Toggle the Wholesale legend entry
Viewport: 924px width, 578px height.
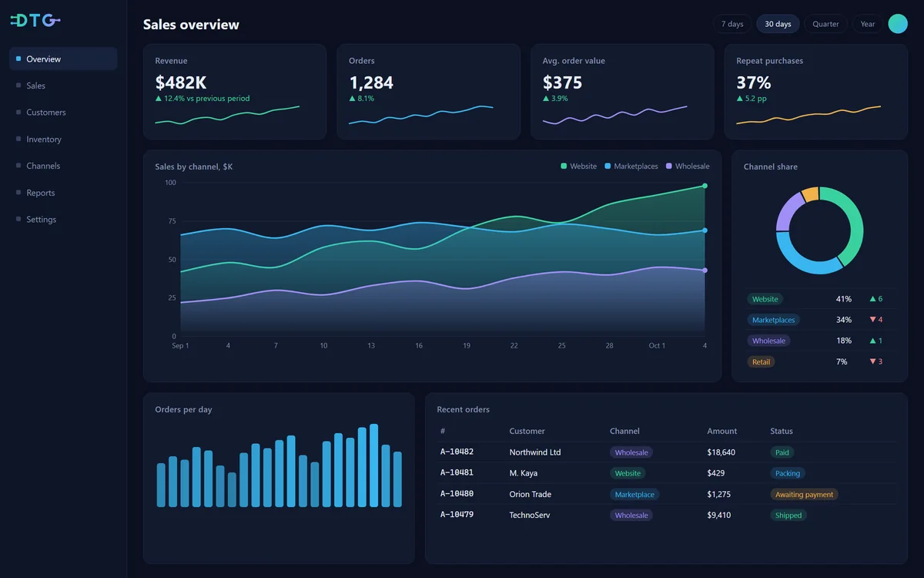[688, 166]
